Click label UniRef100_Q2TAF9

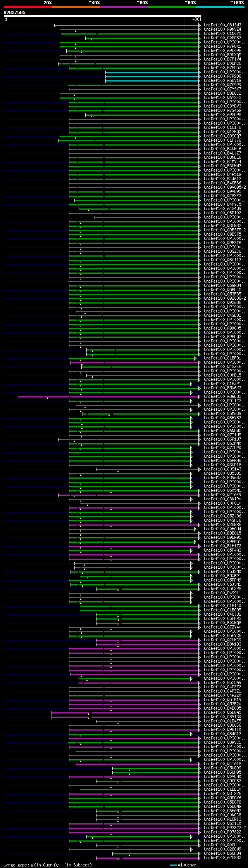coord(222,495)
